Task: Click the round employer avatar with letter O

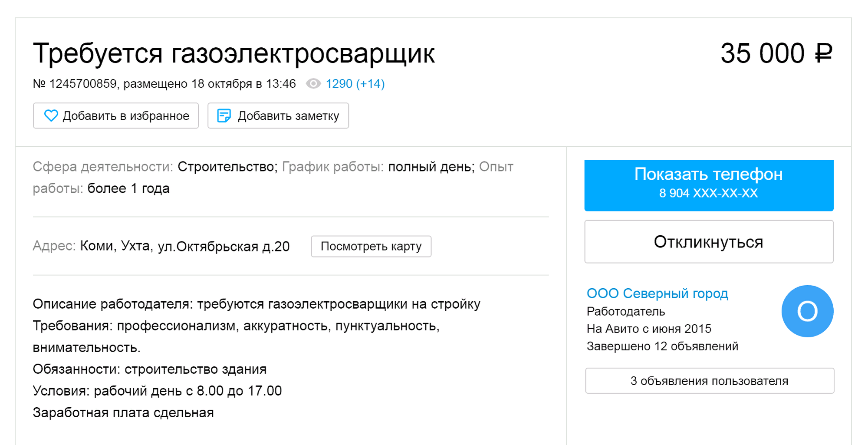Action: point(807,311)
